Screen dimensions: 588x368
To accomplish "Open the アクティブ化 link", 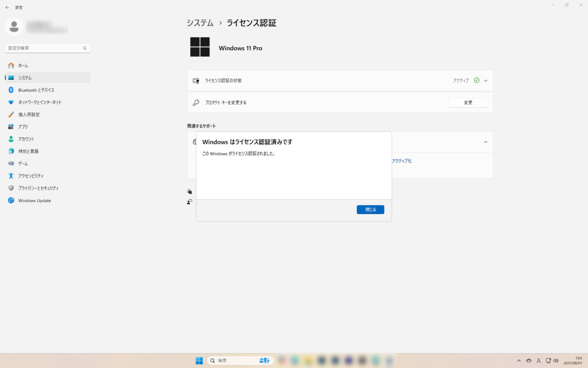I will pos(402,161).
